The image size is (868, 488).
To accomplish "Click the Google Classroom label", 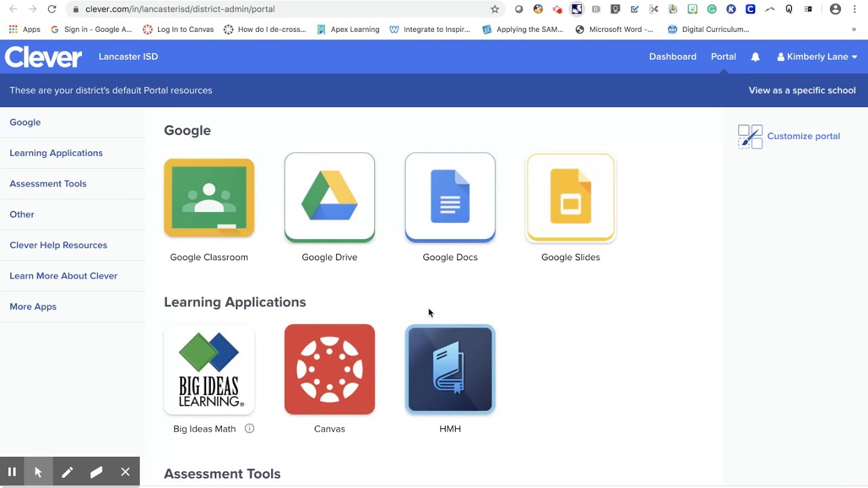I will coord(209,257).
